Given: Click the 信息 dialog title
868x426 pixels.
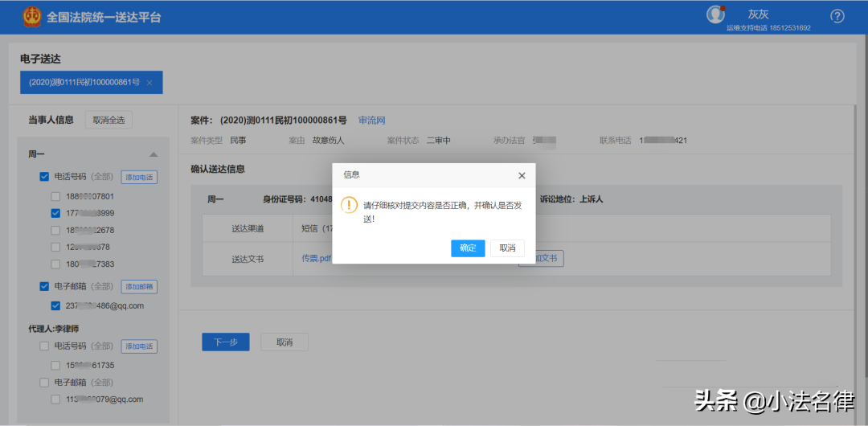Looking at the screenshot, I should click(351, 174).
